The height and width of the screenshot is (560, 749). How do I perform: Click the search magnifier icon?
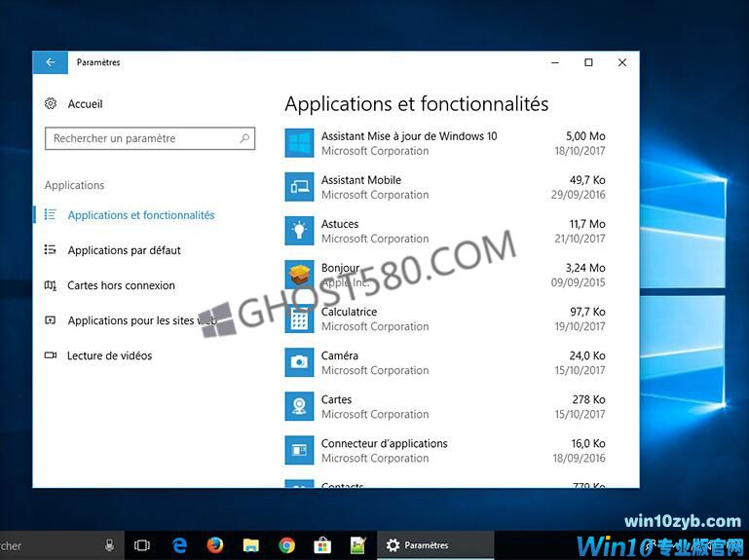click(244, 138)
